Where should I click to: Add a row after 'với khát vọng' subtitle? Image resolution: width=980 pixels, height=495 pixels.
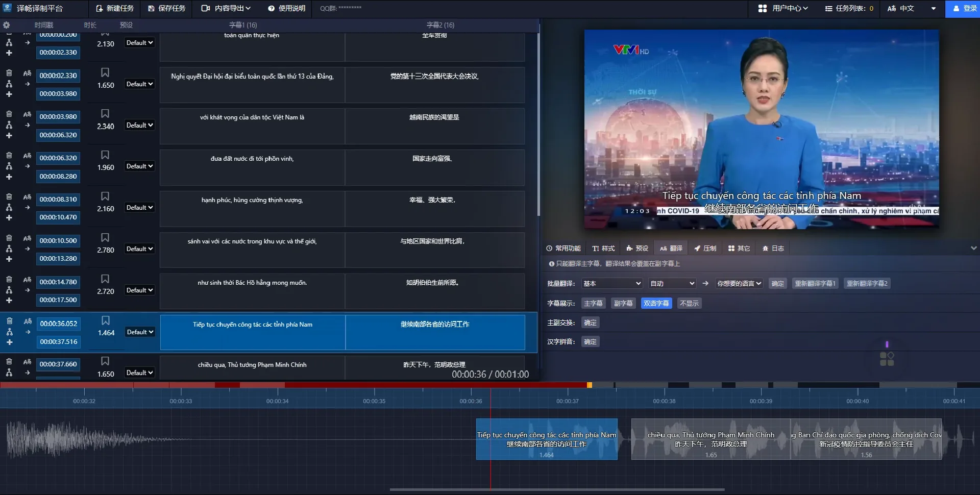(x=9, y=136)
